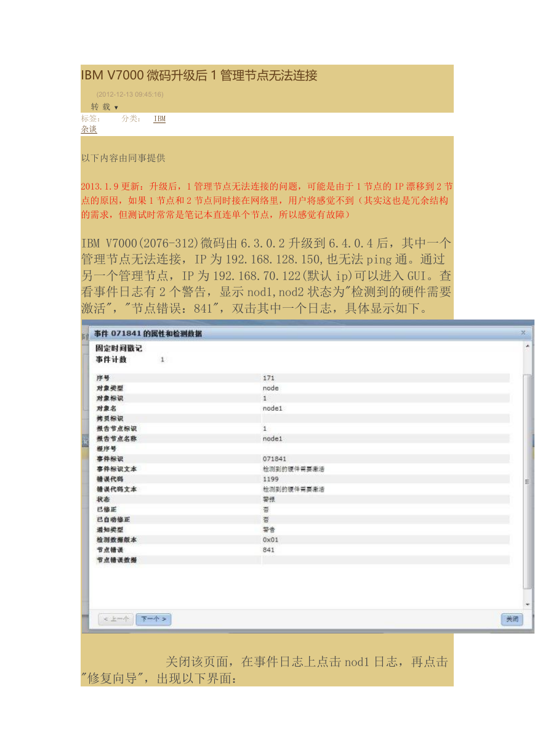
Task: Click the dialog scrollbar down arrow
Action: click(x=527, y=605)
